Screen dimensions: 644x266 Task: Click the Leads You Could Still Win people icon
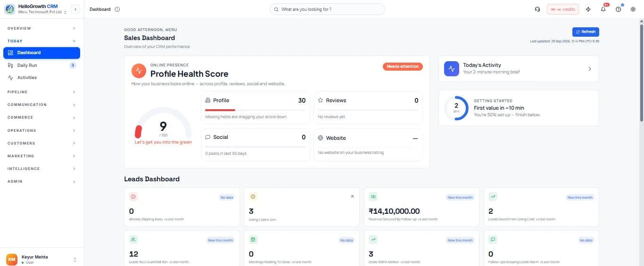coord(133,239)
